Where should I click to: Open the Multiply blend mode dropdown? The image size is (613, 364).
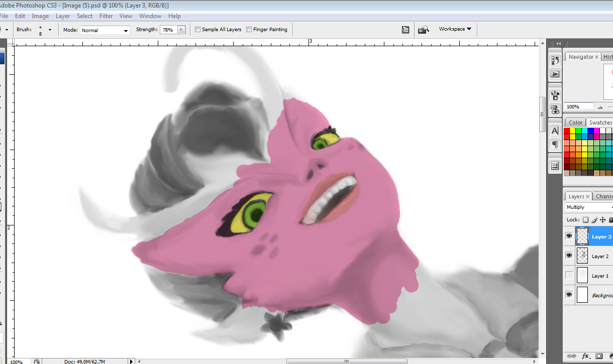pyautogui.click(x=589, y=207)
